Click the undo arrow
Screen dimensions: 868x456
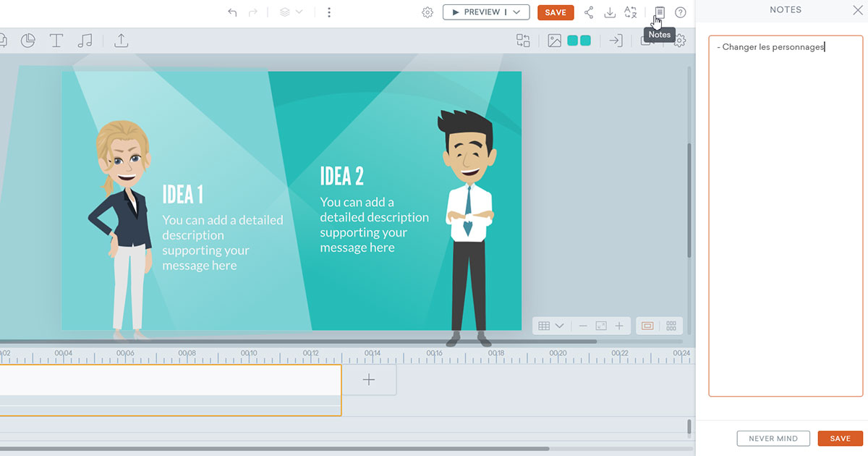pyautogui.click(x=232, y=12)
